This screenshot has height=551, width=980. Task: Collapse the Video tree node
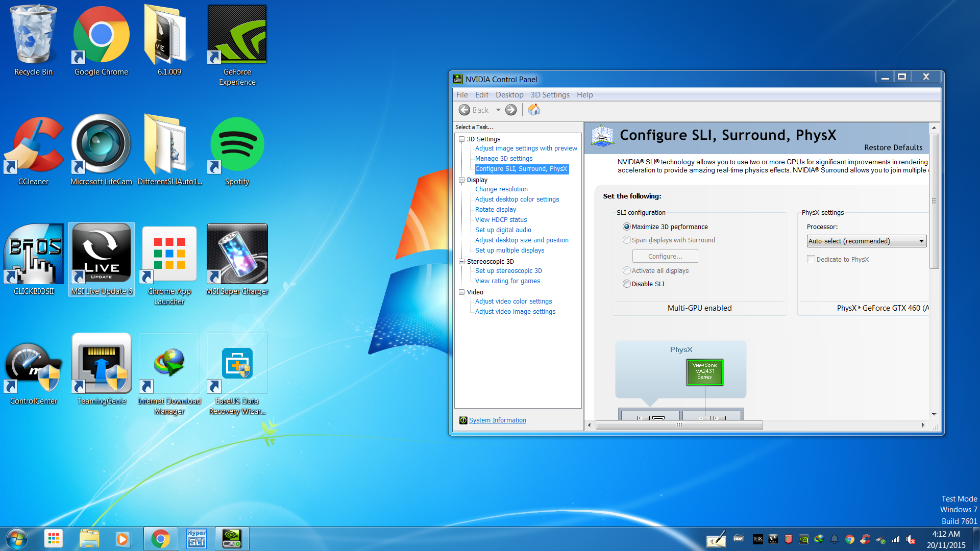point(461,292)
